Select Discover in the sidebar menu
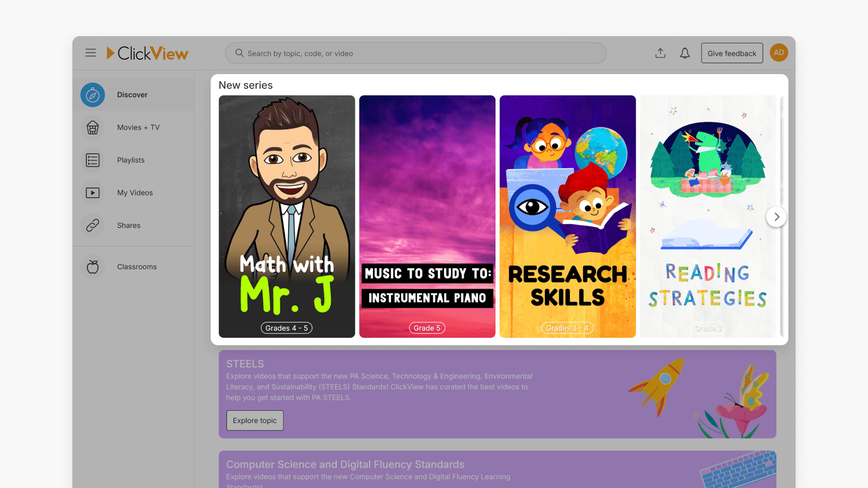Screen dimensions: 868x488 (x=132, y=95)
